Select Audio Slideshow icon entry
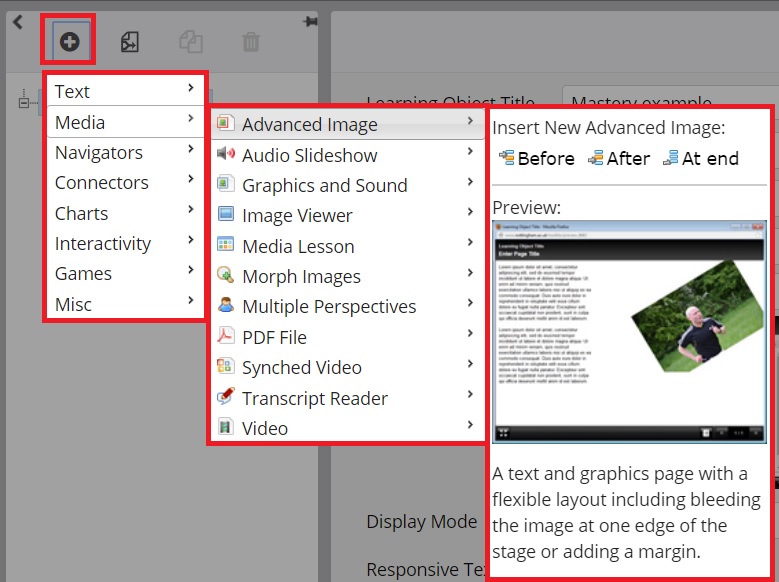This screenshot has height=582, width=779. tap(225, 155)
